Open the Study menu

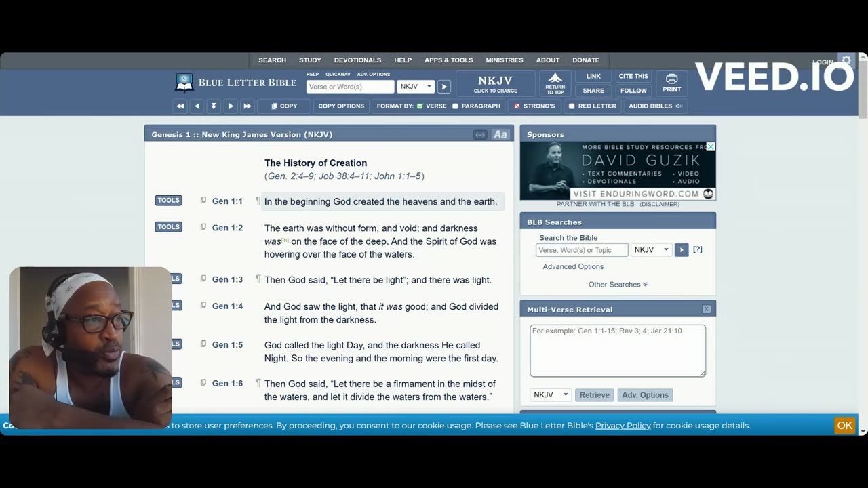coord(310,60)
